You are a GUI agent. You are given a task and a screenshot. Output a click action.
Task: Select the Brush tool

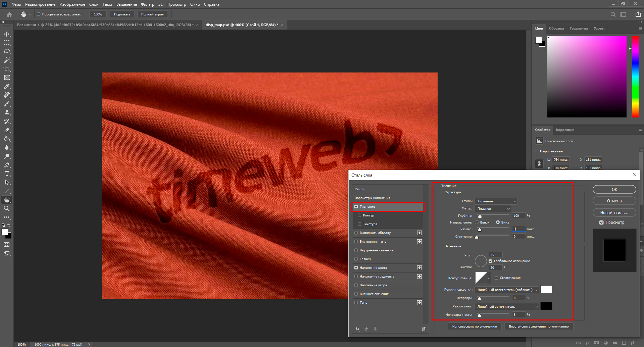7,104
